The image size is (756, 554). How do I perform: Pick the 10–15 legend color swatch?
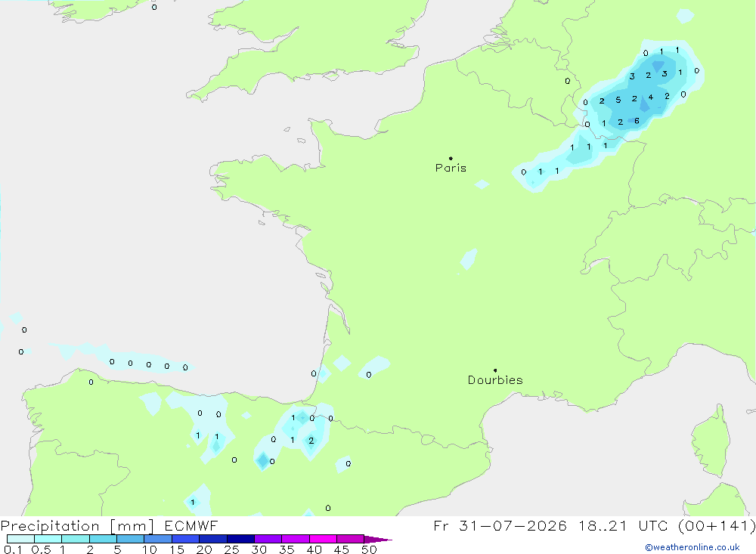click(158, 539)
